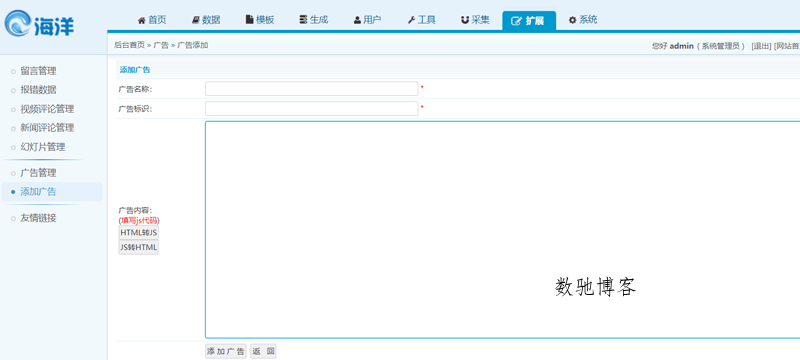800x360 pixels.
Task: Click inside the 广告内容 text area
Action: [503, 229]
